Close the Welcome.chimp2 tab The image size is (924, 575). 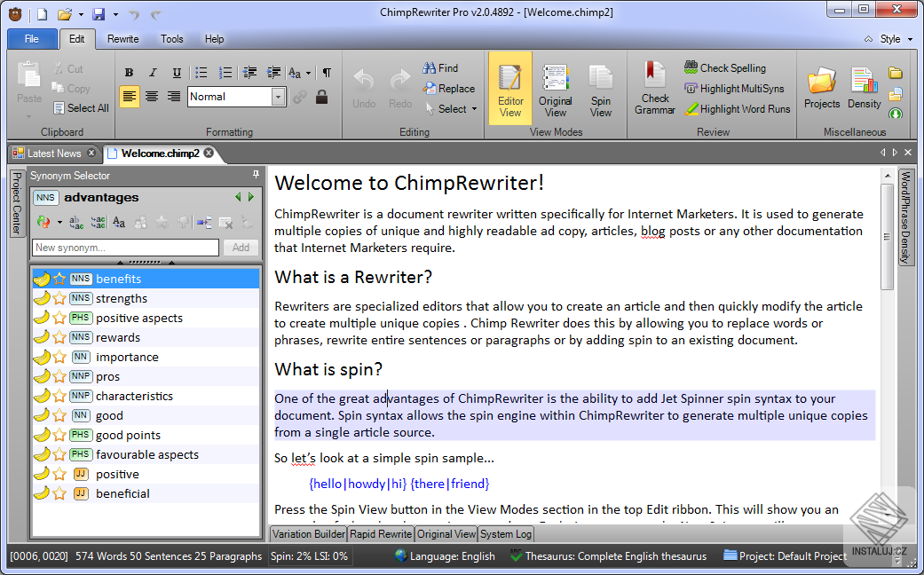[x=209, y=154]
